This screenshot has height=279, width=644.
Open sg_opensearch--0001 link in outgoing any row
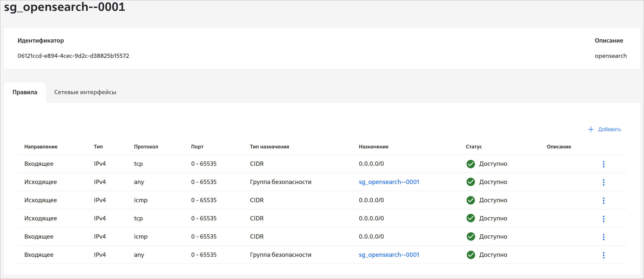tap(389, 182)
